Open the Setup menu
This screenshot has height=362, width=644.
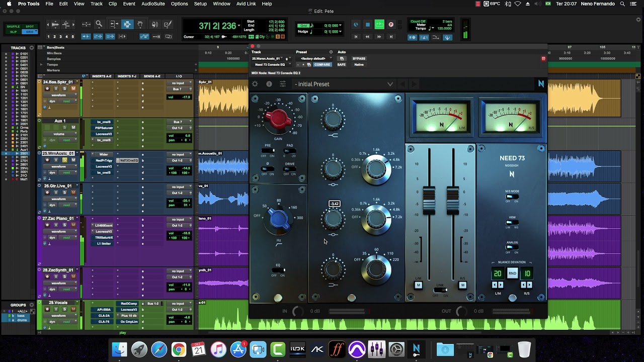coord(200,4)
